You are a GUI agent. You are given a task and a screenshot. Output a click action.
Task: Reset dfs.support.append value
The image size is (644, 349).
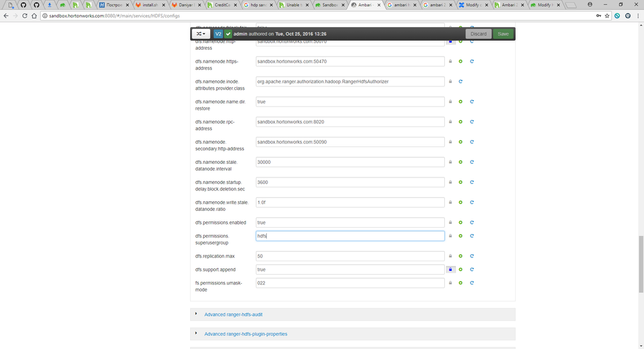[x=472, y=270]
